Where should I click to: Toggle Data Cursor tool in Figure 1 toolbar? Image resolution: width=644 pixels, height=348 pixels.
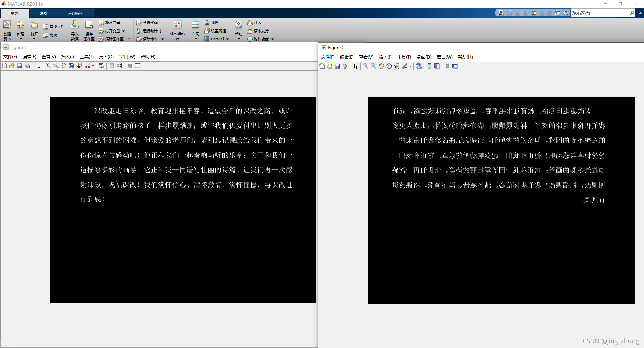79,66
